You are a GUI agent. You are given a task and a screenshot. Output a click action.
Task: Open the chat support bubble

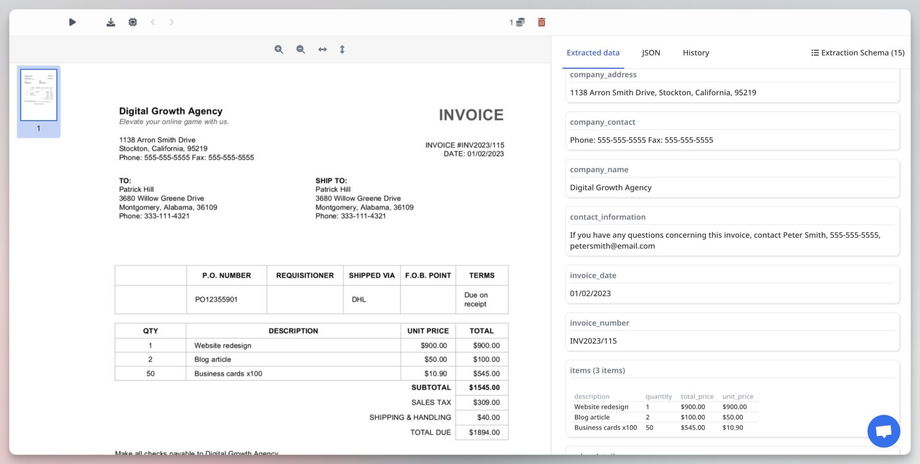[883, 431]
